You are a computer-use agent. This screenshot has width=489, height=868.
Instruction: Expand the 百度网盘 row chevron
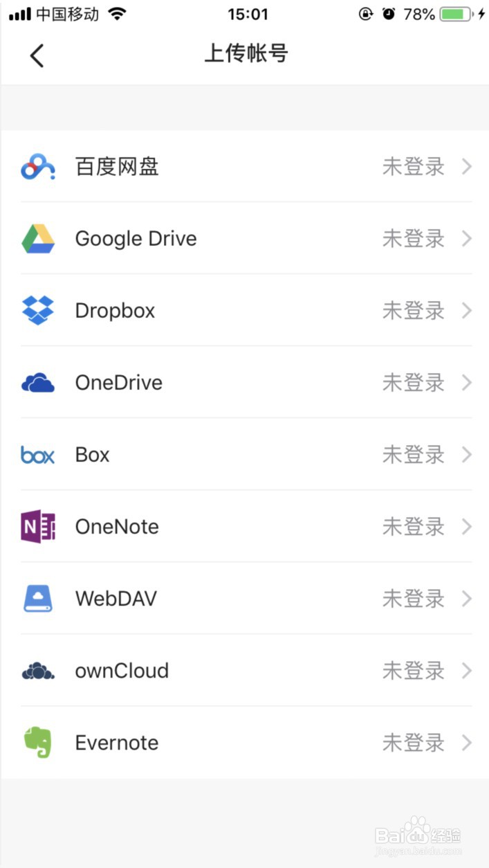pos(467,167)
